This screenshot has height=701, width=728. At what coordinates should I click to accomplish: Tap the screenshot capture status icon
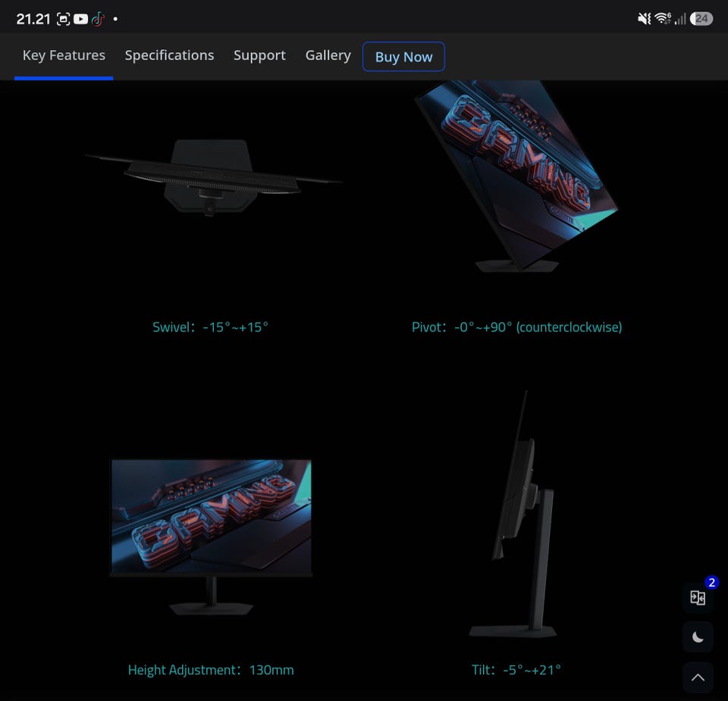tap(63, 19)
